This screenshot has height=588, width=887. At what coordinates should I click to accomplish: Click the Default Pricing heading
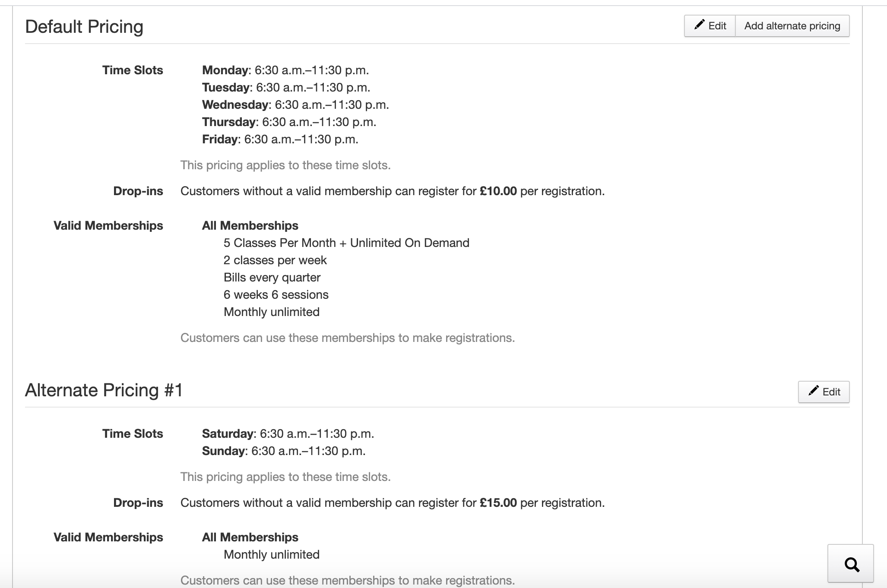(x=84, y=27)
